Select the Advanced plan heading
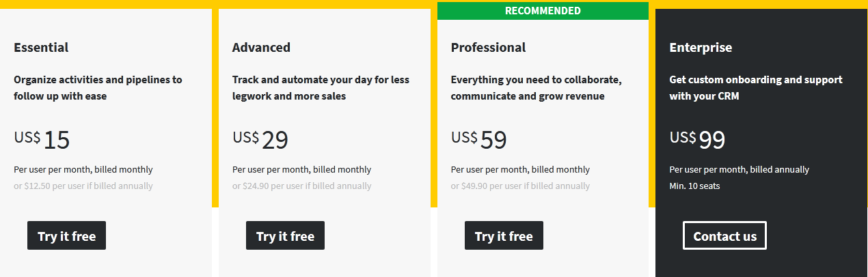This screenshot has width=868, height=277. point(261,48)
